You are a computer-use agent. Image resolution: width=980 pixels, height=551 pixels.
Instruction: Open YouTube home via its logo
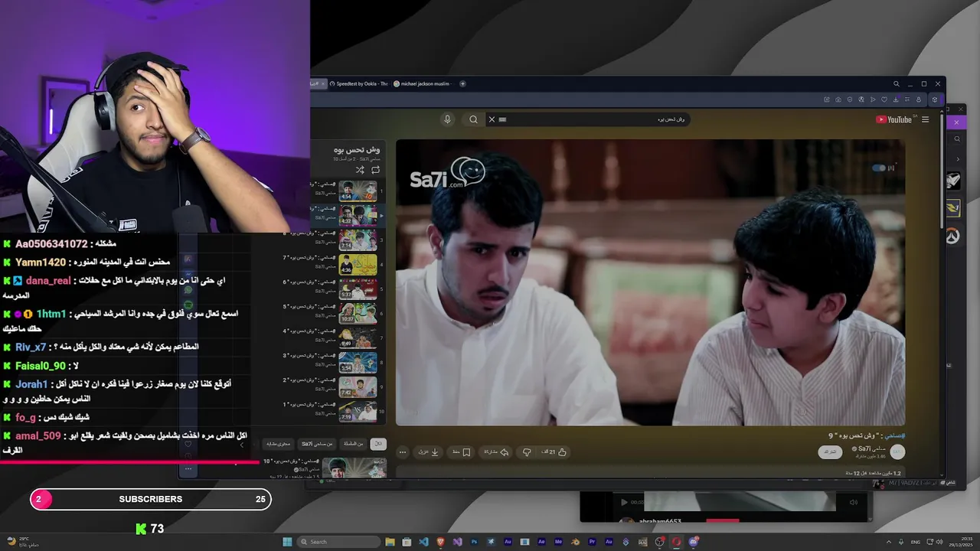point(894,119)
